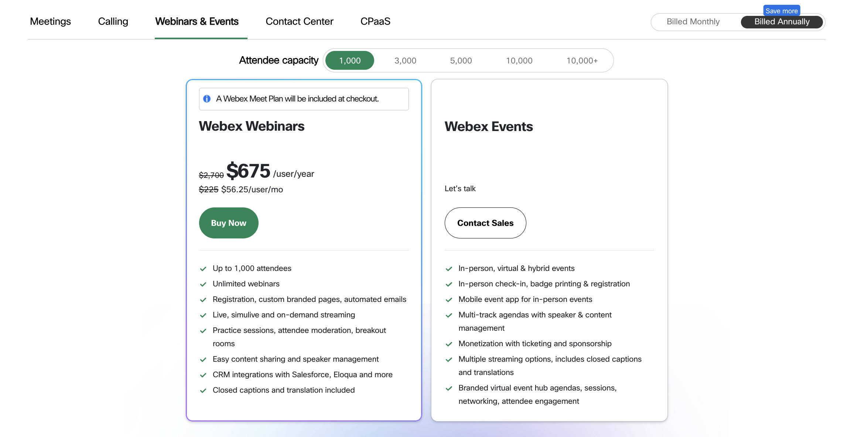Click checkmark next to Monetization with ticketing
868x437 pixels.
click(449, 344)
